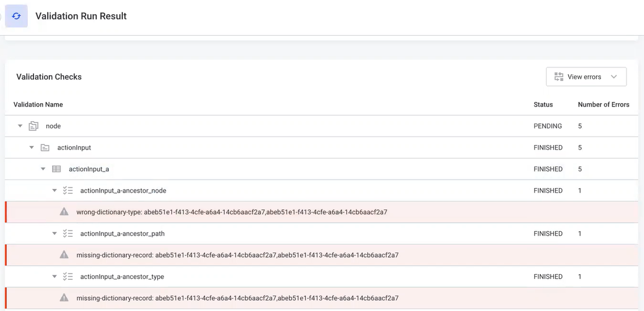Click the warning triangle on wrong-dictionary-type error
Viewport: 644px width, 311px height.
tap(64, 212)
